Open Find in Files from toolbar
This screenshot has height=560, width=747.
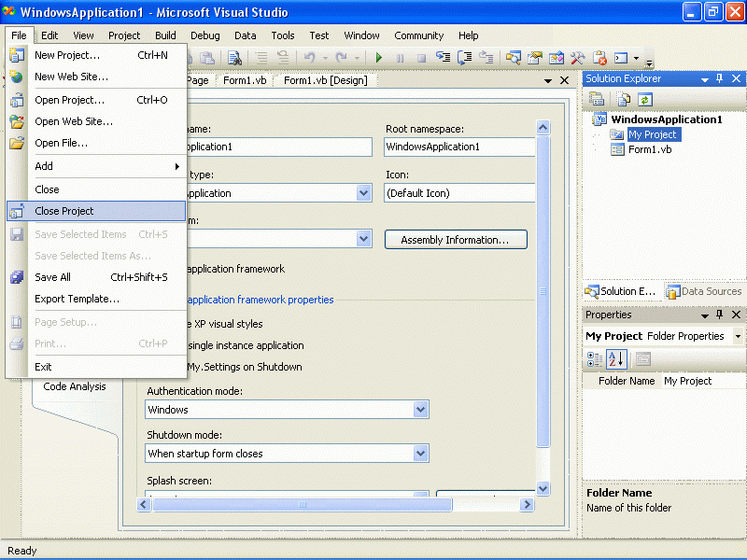pos(234,58)
